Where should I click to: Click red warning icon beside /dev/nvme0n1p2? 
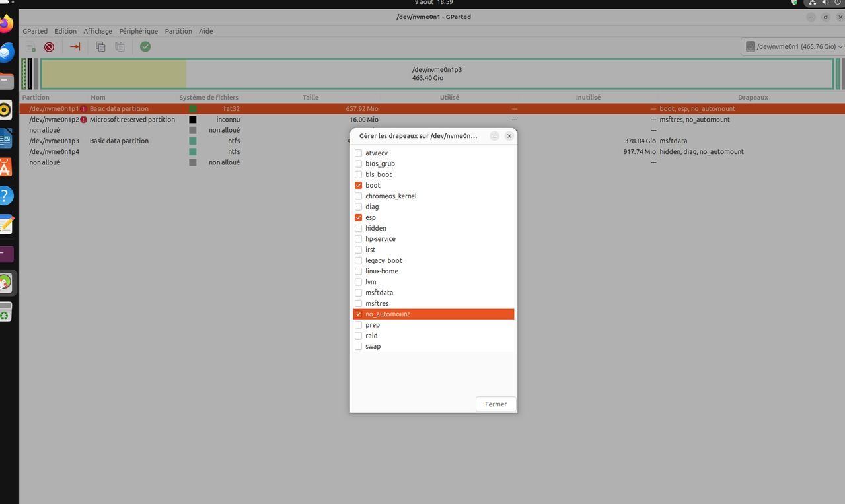(84, 120)
